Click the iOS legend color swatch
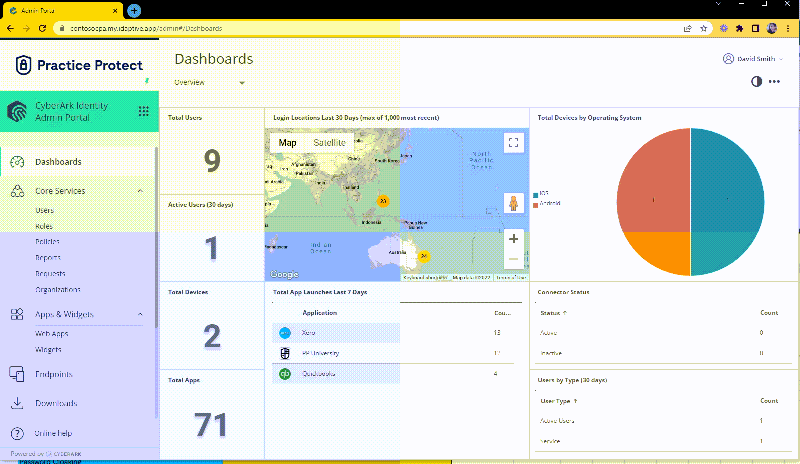 [x=535, y=195]
